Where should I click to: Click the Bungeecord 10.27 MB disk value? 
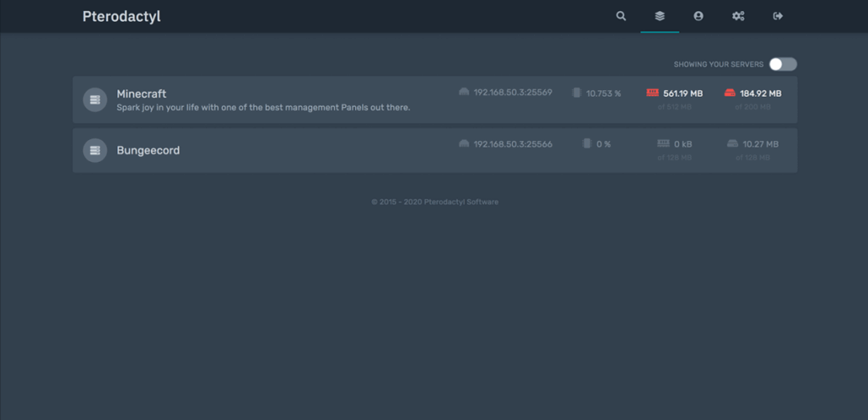(x=761, y=144)
